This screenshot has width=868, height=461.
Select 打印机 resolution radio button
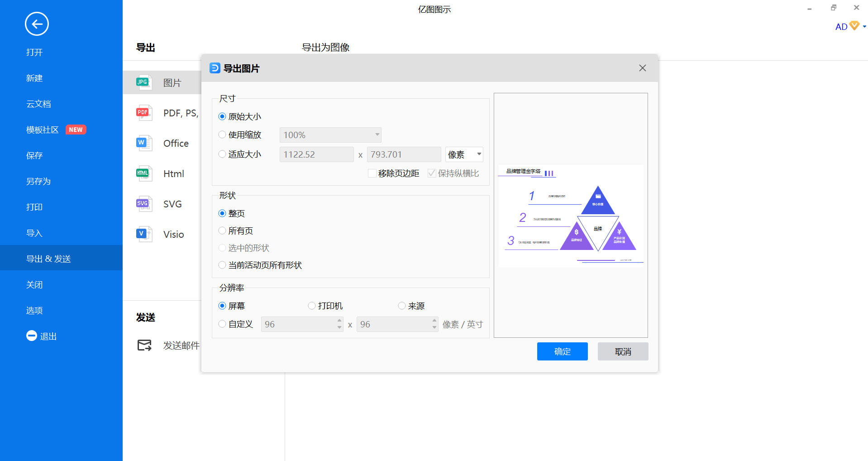[312, 306]
